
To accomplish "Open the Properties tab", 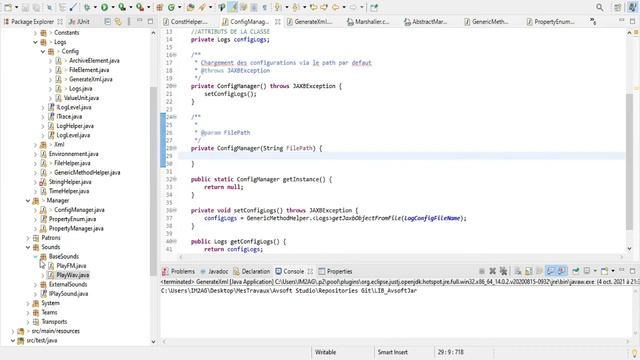I will (335, 271).
